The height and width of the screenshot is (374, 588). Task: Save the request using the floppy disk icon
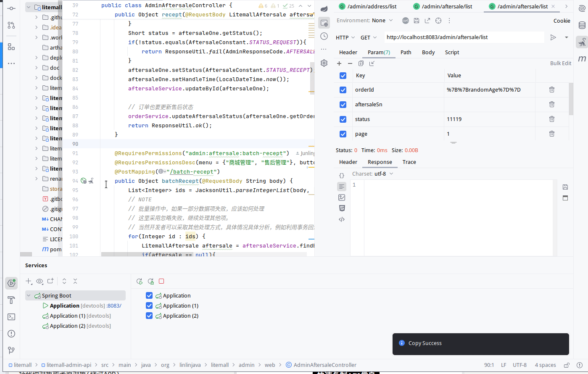[x=417, y=21]
